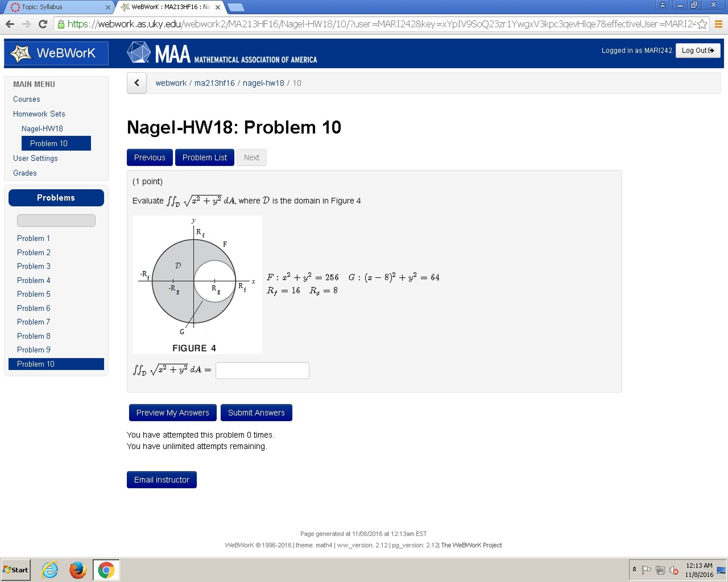This screenshot has width=728, height=582.
Task: Open the webwork breadcrumb link
Action: [171, 83]
